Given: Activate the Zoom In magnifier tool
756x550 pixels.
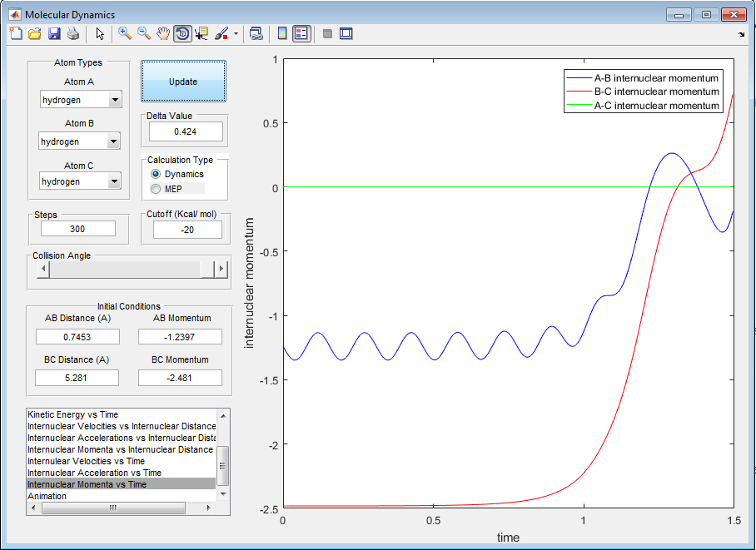Looking at the screenshot, I should (125, 34).
